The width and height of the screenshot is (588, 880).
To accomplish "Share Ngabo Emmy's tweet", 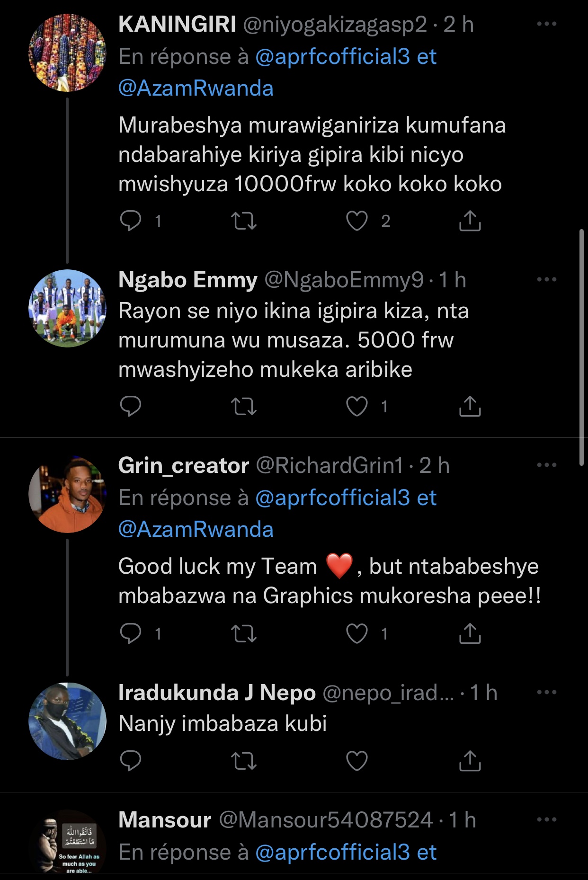I will click(470, 407).
